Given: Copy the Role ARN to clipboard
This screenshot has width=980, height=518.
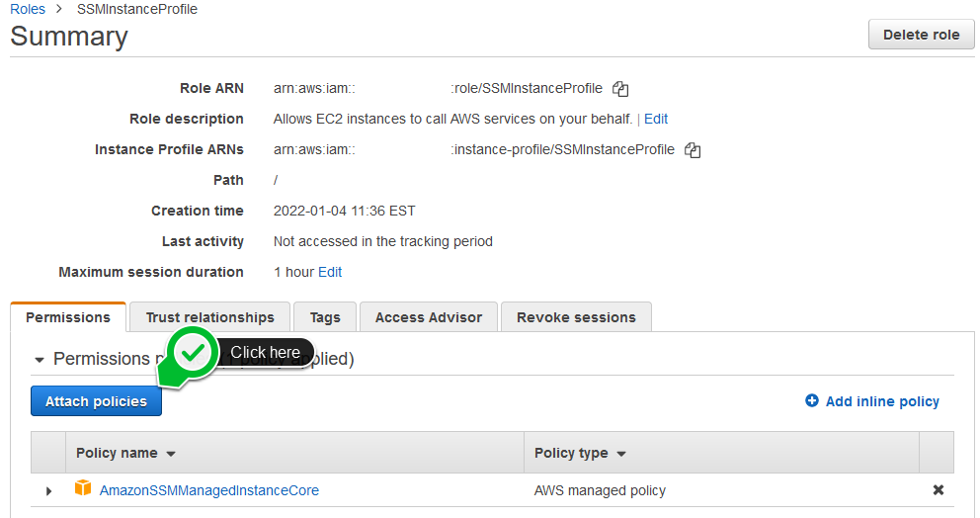Looking at the screenshot, I should [620, 89].
